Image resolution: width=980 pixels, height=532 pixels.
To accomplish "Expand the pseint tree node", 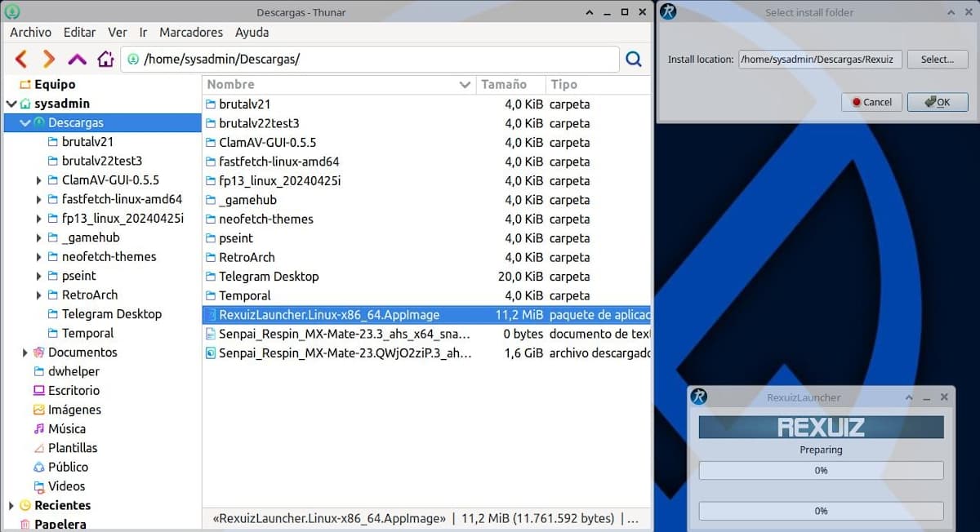I will pos(38,276).
